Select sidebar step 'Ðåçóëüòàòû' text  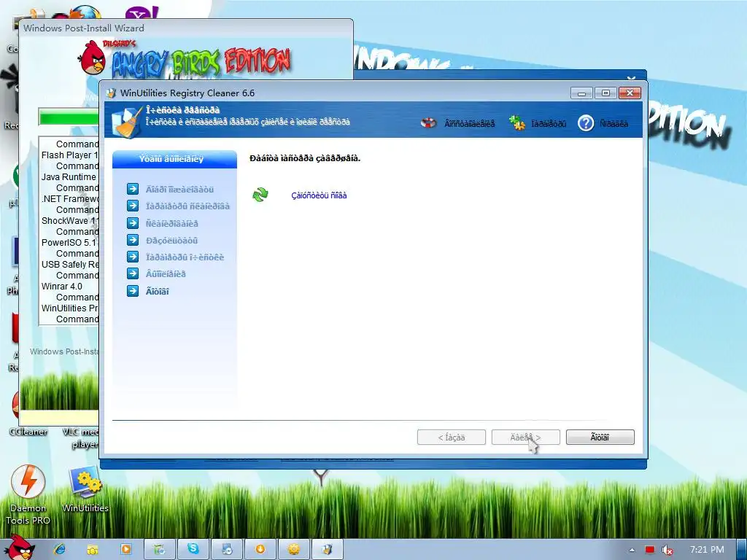point(171,241)
